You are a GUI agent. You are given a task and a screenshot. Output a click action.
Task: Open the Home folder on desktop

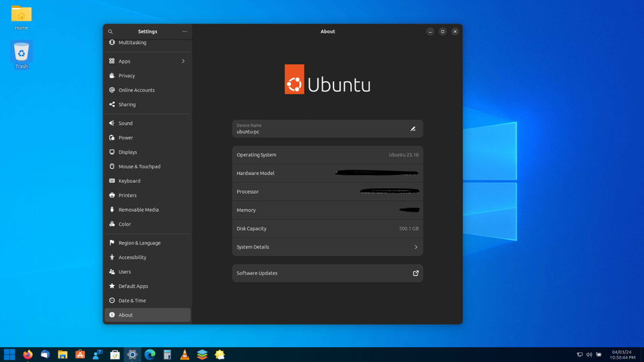pyautogui.click(x=21, y=18)
